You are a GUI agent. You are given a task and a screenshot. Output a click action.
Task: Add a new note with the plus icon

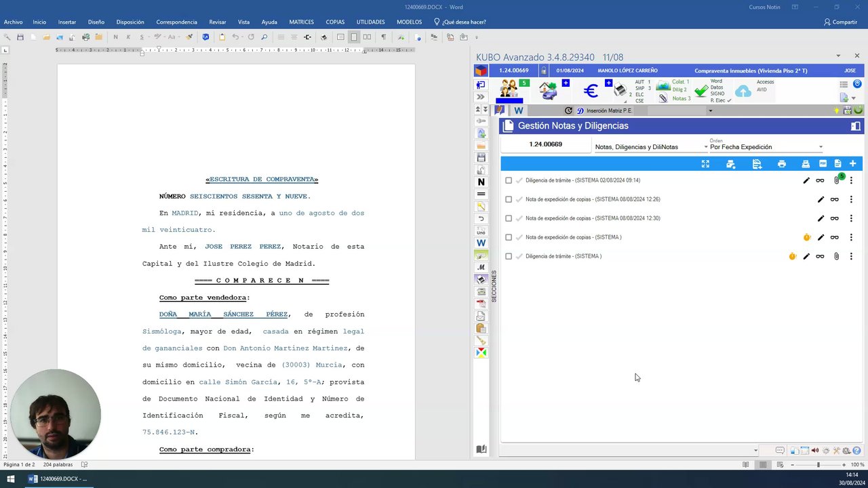(852, 163)
